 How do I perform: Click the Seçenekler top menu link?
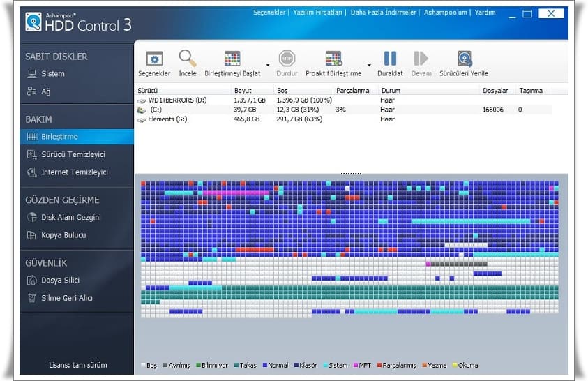click(x=269, y=13)
